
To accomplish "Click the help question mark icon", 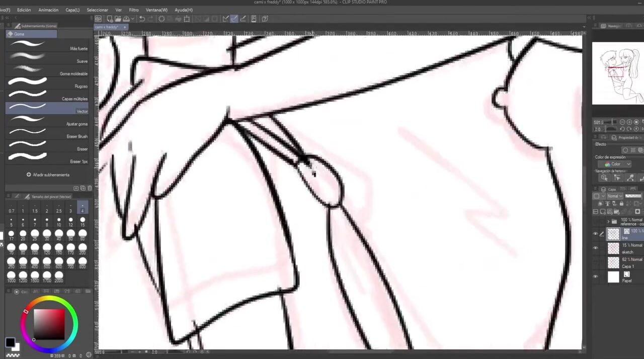I will tap(265, 19).
